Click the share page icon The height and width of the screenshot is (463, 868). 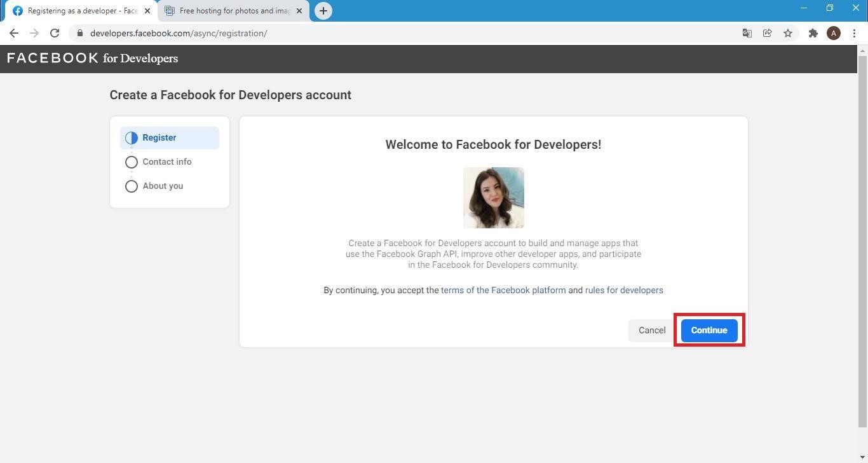pyautogui.click(x=768, y=33)
